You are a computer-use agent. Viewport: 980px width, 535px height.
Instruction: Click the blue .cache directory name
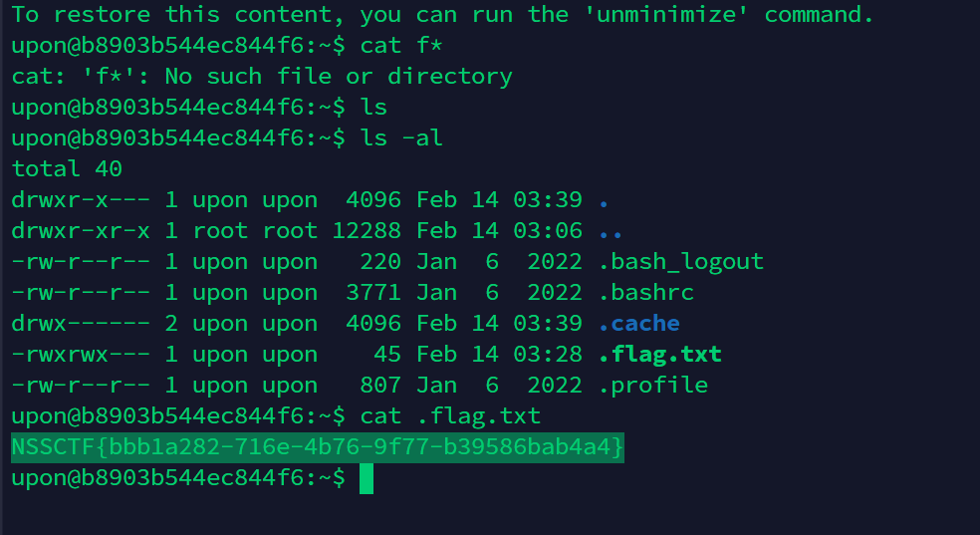[x=638, y=324]
